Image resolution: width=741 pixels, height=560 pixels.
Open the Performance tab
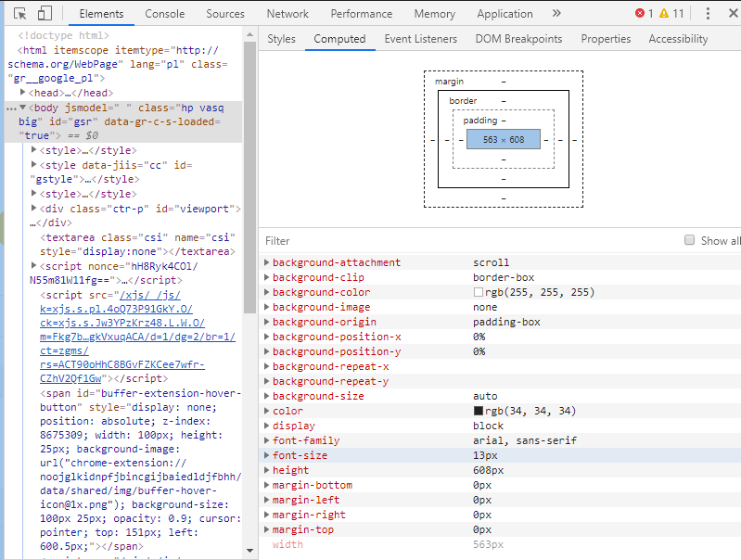[361, 14]
